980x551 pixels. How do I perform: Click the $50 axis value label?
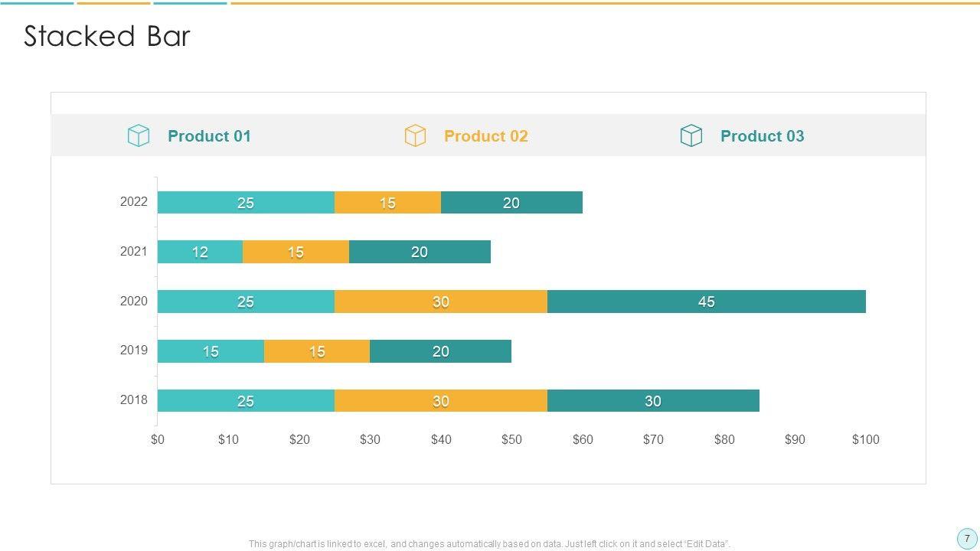(x=511, y=439)
